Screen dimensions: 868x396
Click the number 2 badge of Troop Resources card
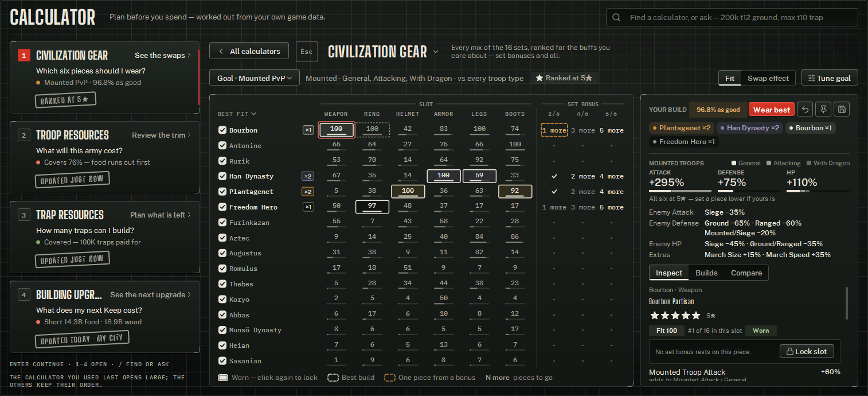click(x=24, y=135)
